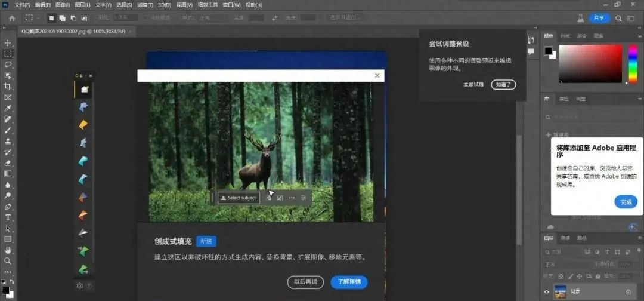Choose Intersect with Selection mode button
The height and width of the screenshot is (301, 644).
(84, 18)
